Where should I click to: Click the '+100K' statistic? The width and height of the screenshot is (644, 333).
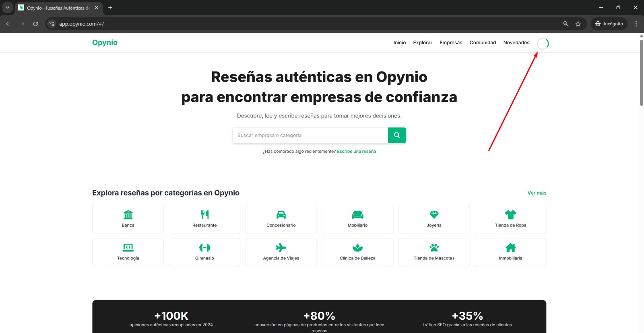[x=171, y=316]
